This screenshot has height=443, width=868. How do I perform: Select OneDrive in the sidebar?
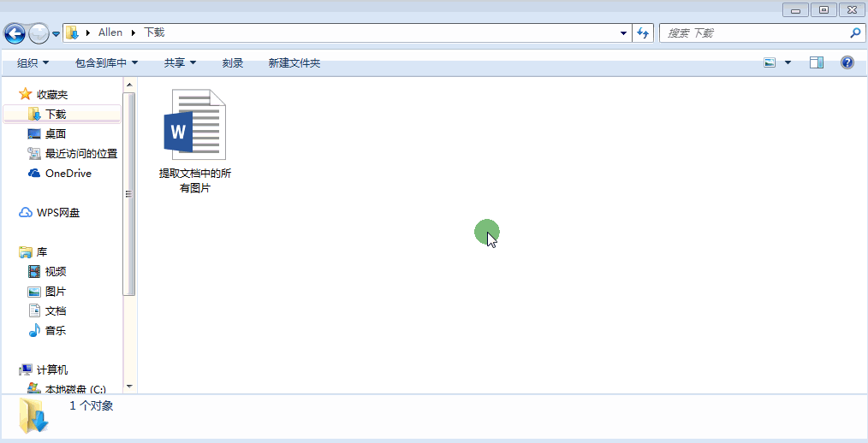[x=68, y=173]
